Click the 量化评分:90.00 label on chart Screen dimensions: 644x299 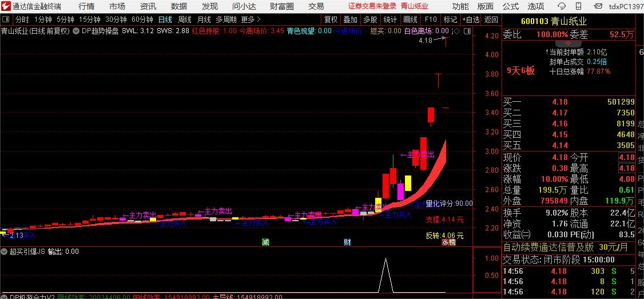449,204
